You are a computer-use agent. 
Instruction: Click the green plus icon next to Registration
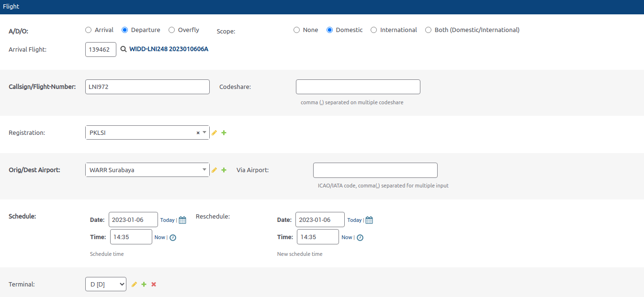[224, 133]
